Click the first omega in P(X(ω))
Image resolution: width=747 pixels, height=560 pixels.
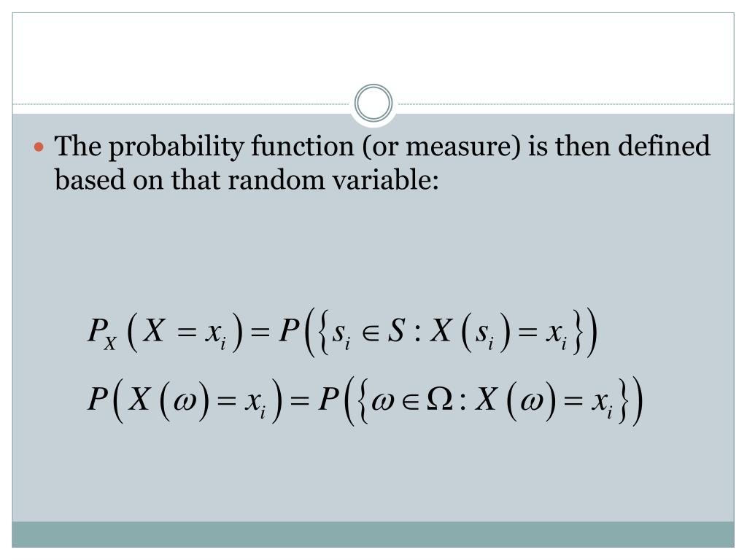183,402
